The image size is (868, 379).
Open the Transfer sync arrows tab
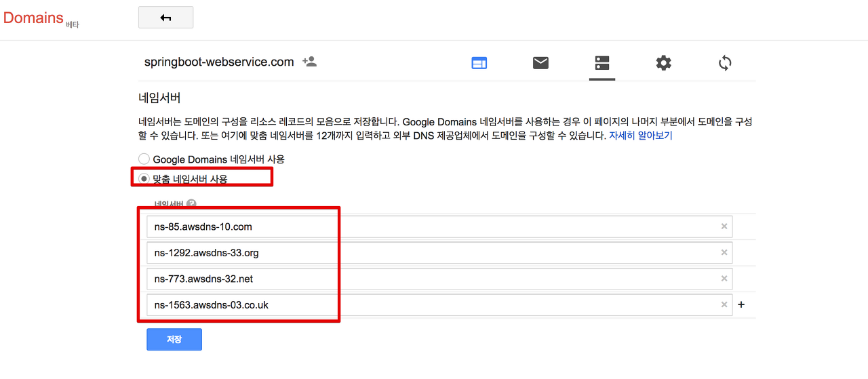click(x=725, y=63)
